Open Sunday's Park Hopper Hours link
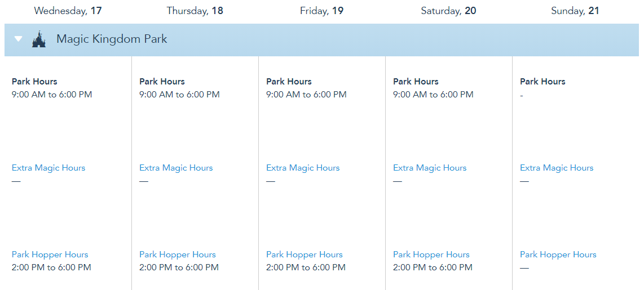 pos(558,255)
